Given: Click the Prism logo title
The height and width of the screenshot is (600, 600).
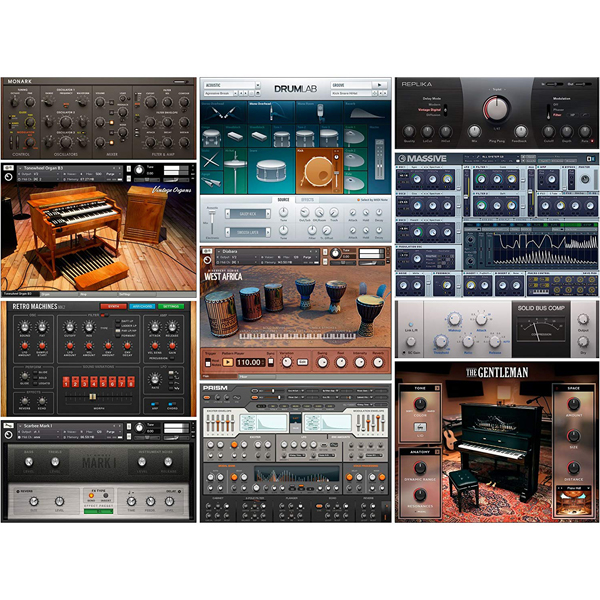Looking at the screenshot, I should 215,388.
